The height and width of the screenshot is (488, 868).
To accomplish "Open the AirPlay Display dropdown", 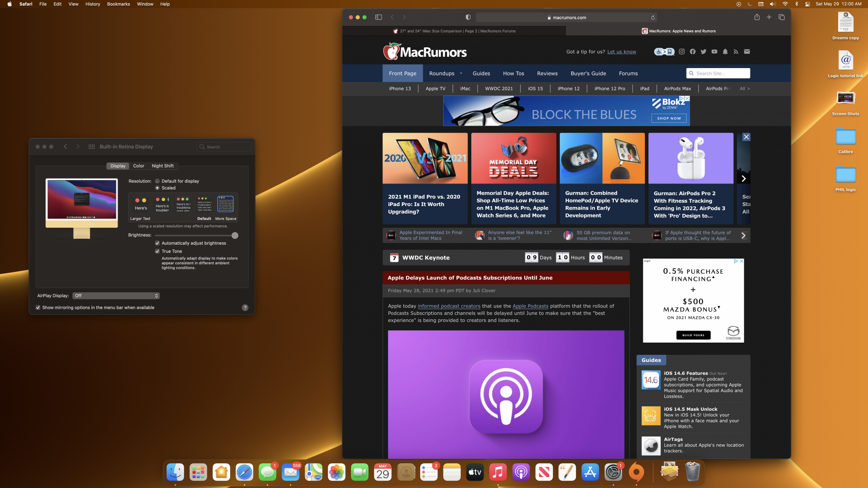I will click(x=116, y=296).
